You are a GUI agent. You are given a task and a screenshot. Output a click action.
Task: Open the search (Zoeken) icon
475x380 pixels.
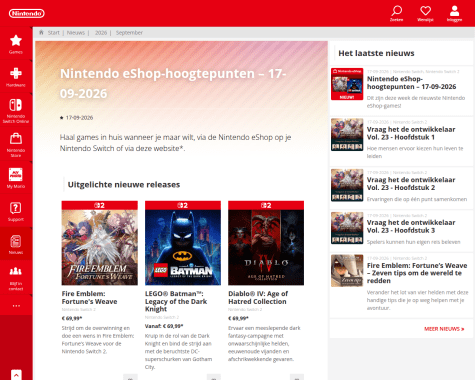pyautogui.click(x=396, y=13)
